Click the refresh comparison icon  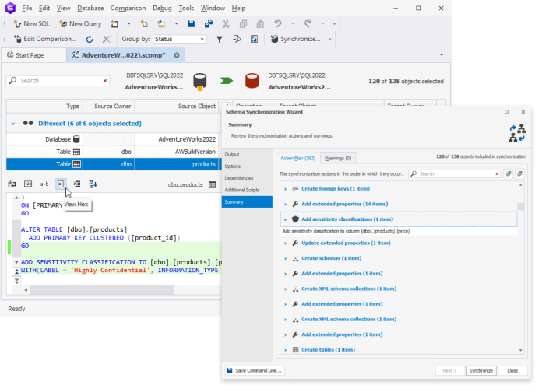(x=90, y=40)
